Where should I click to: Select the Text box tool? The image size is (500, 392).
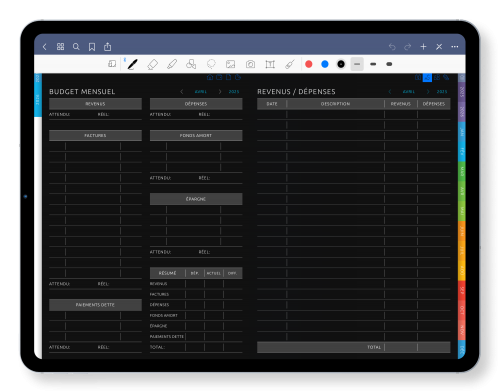(270, 64)
